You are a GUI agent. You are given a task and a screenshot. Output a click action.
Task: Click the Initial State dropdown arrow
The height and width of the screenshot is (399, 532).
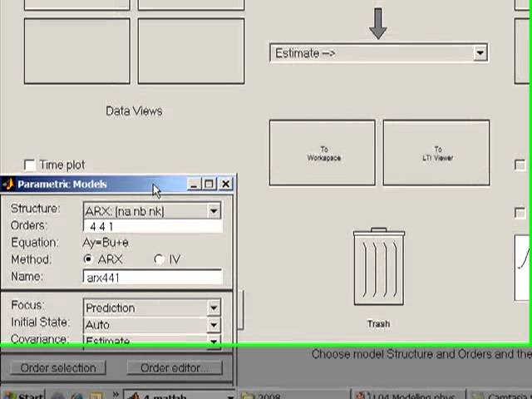click(x=214, y=325)
